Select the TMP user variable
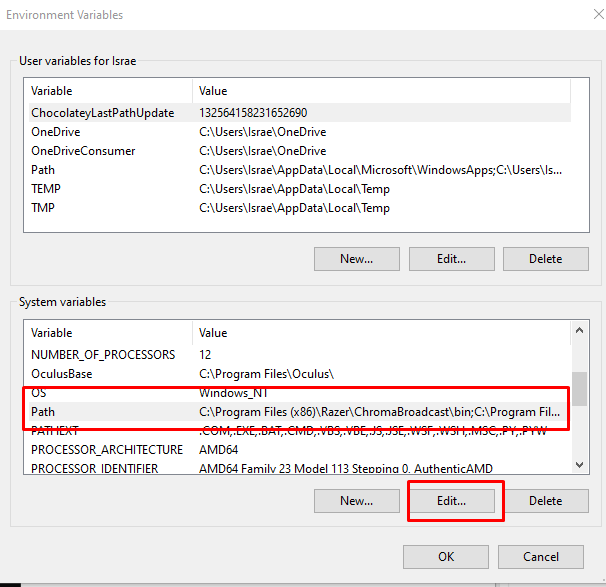Viewport: 606px width, 587px height. (x=43, y=208)
